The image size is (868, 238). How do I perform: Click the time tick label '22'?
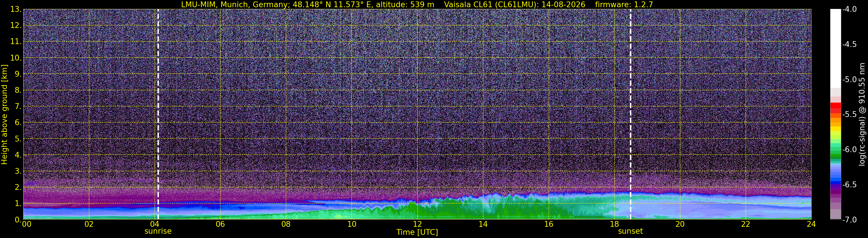[x=746, y=224]
